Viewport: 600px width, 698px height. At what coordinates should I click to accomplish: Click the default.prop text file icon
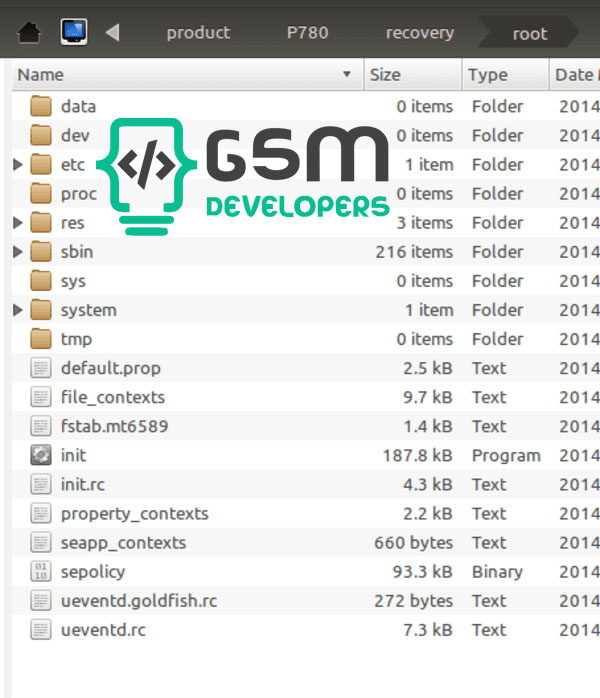[x=41, y=368]
